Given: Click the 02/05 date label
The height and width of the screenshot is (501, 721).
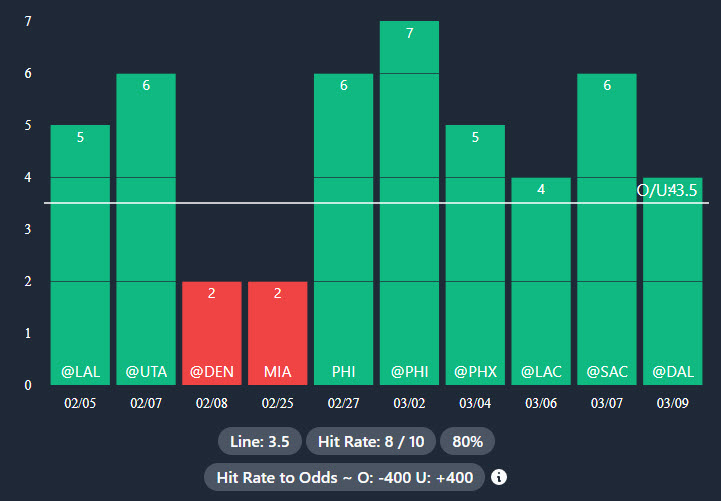Looking at the screenshot, I should click(x=80, y=403).
